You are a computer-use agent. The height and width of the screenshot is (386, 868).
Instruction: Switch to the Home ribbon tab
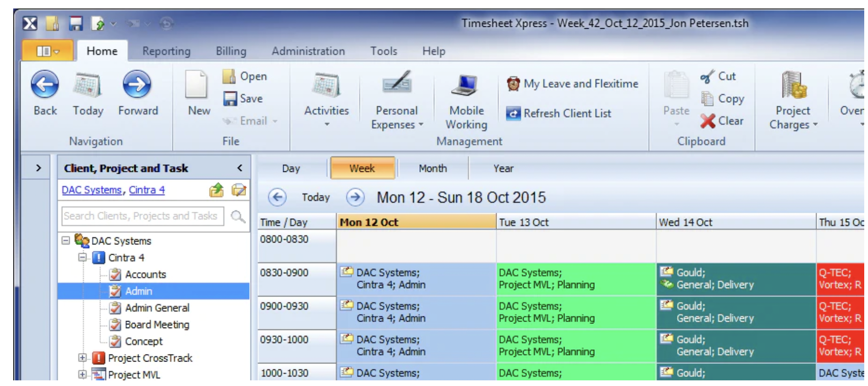coord(102,51)
